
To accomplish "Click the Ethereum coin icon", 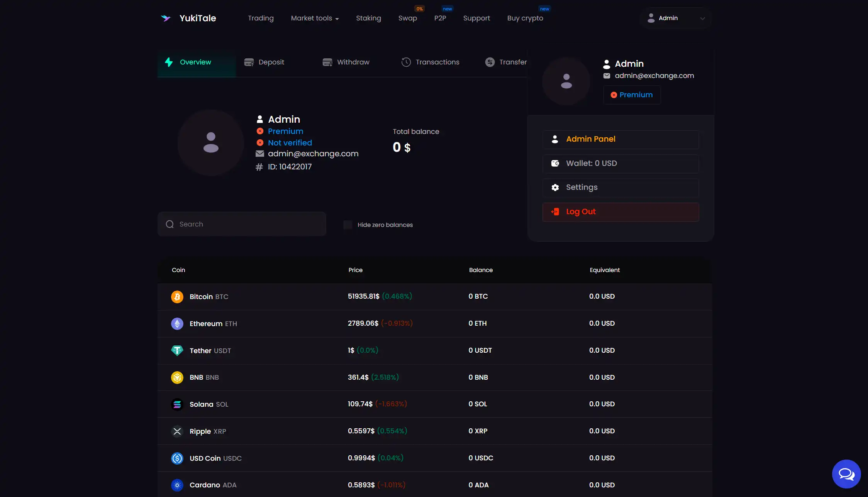I will click(177, 324).
